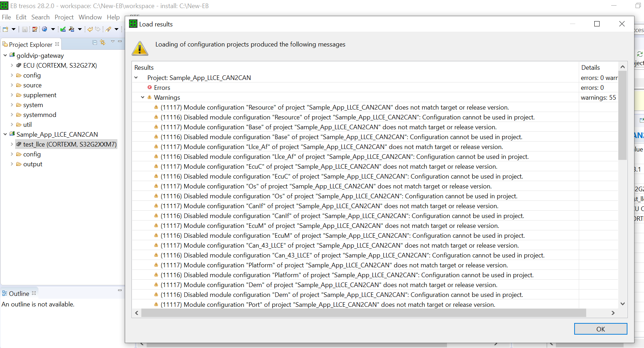Select the Generate code gear icon
Image resolution: width=644 pixels, height=348 pixels.
(x=45, y=29)
